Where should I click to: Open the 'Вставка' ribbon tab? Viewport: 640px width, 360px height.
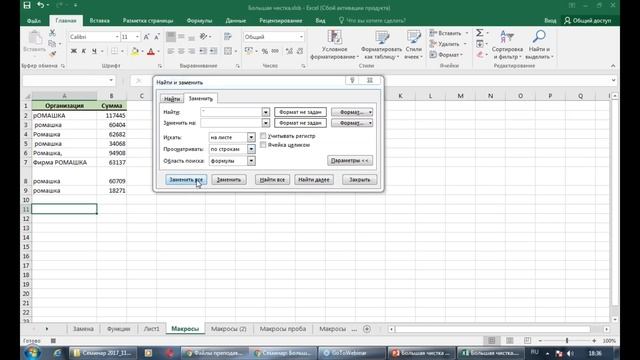click(100, 20)
